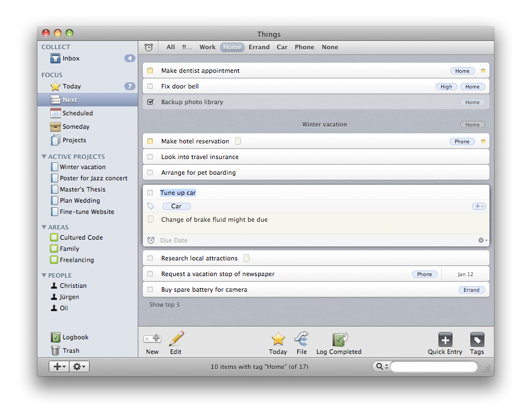Image resolution: width=532 pixels, height=420 pixels.
Task: Click the tag icon in Tune up car
Action: click(151, 206)
